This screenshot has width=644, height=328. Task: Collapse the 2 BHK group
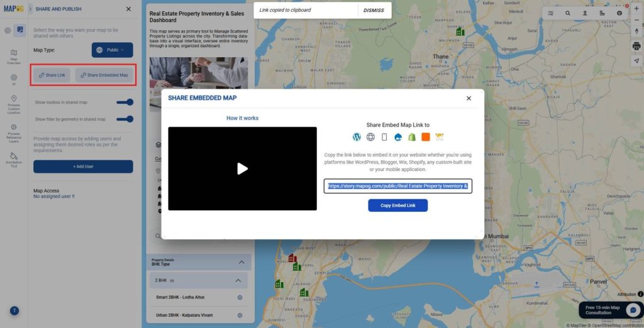tap(238, 280)
